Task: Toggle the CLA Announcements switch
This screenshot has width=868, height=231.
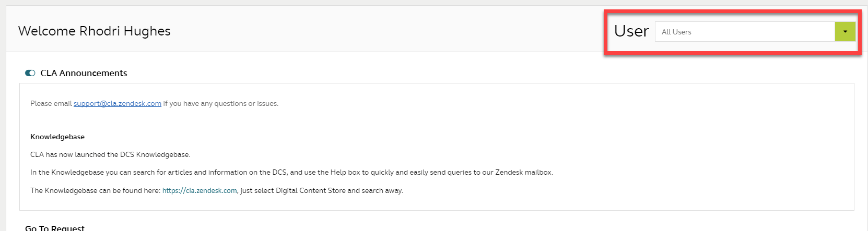Action: (x=30, y=73)
